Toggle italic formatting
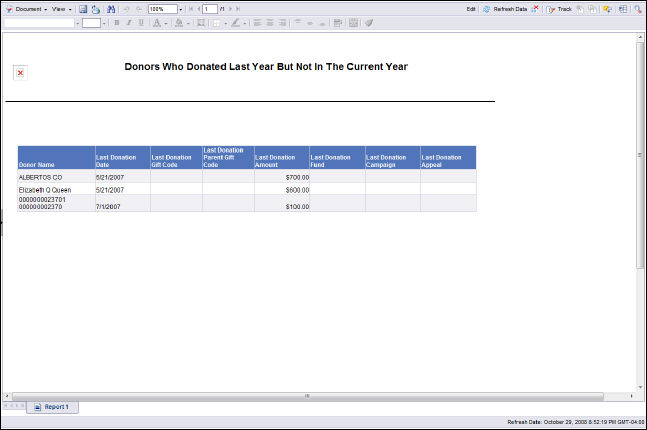 (128, 22)
